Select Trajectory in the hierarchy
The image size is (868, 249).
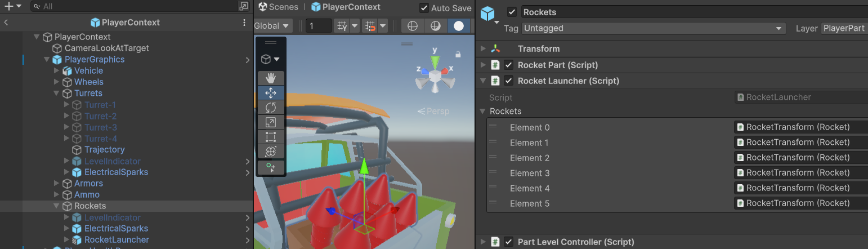104,150
